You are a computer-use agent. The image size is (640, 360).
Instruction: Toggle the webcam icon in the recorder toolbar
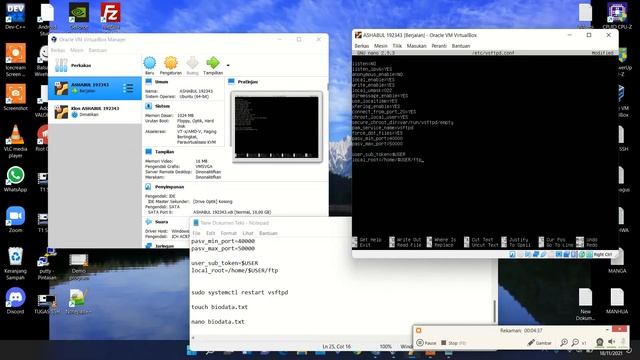tap(600, 342)
